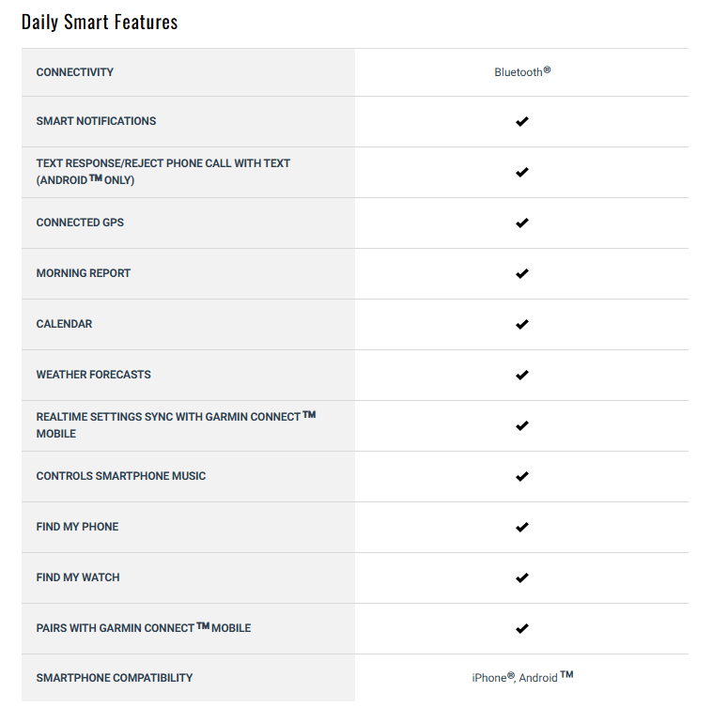Click the Connected GPS checkmark icon

click(522, 223)
